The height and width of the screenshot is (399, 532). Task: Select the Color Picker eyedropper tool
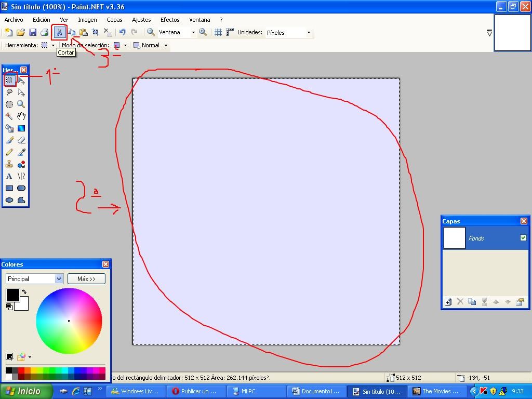point(21,152)
